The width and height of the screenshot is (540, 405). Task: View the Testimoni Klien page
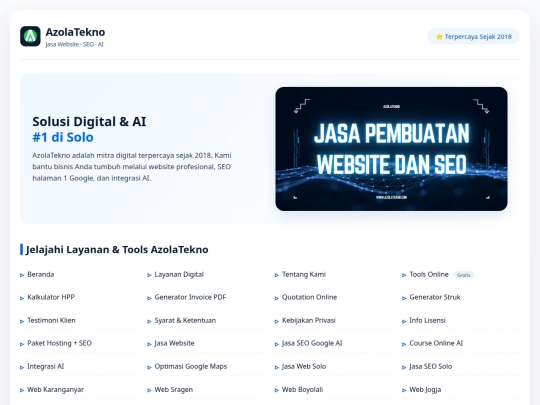coord(51,320)
